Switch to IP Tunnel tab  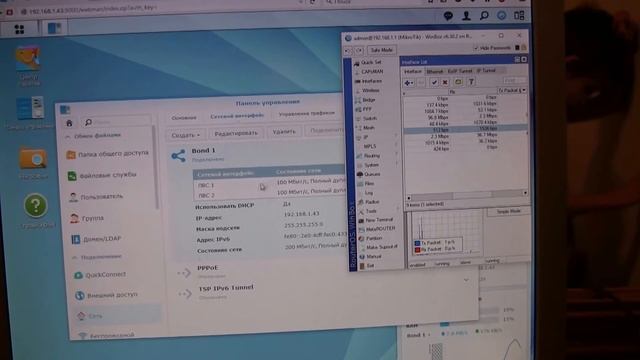(486, 71)
